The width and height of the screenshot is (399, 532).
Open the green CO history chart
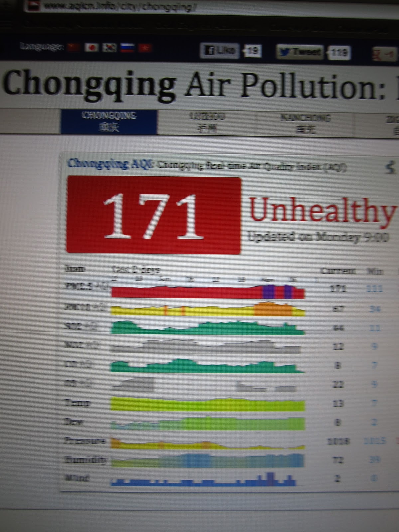[x=208, y=365]
